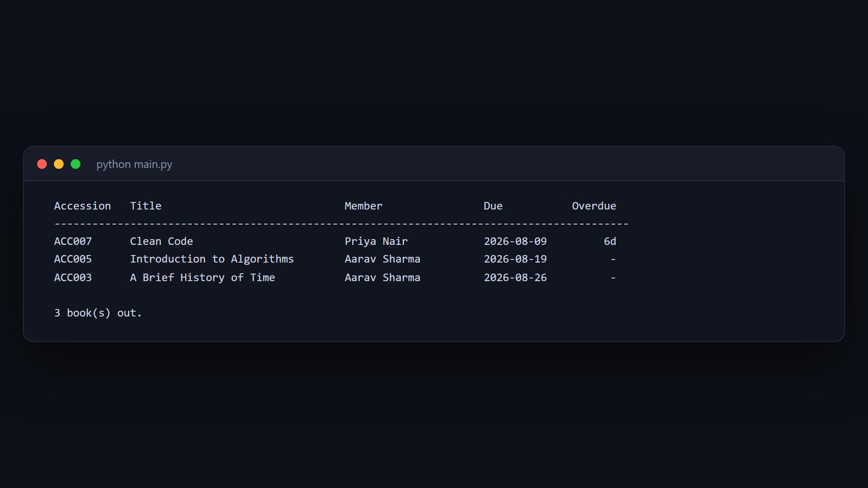Select accession number ACC003

pos(73,278)
